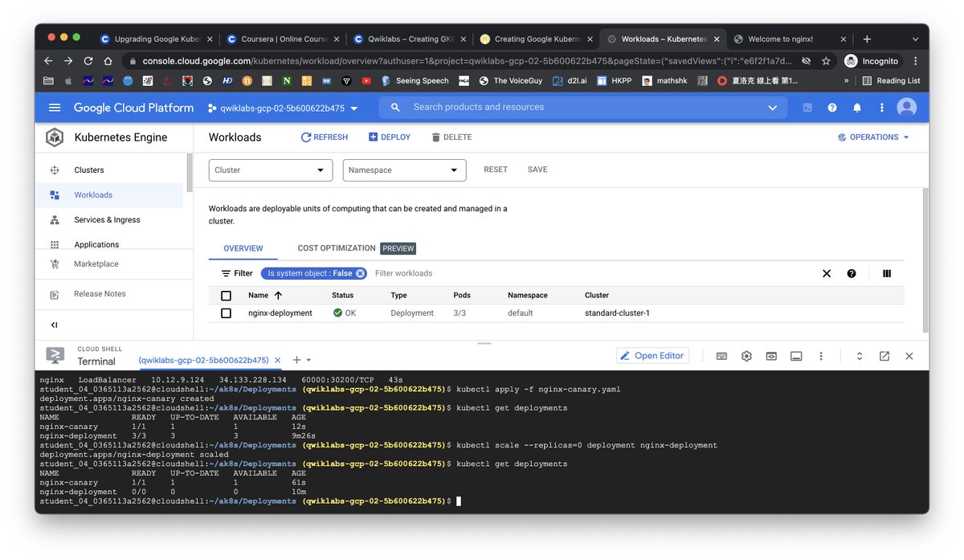Open the notifications bell

[x=857, y=108]
